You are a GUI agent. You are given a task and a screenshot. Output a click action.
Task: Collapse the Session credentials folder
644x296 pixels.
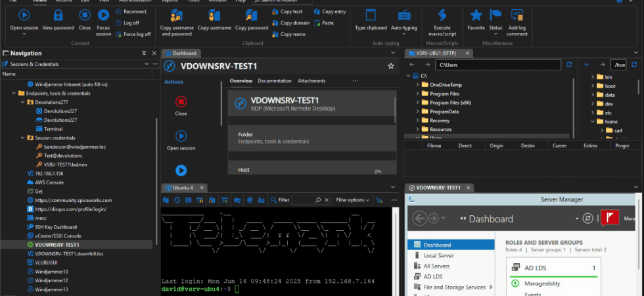(23, 138)
